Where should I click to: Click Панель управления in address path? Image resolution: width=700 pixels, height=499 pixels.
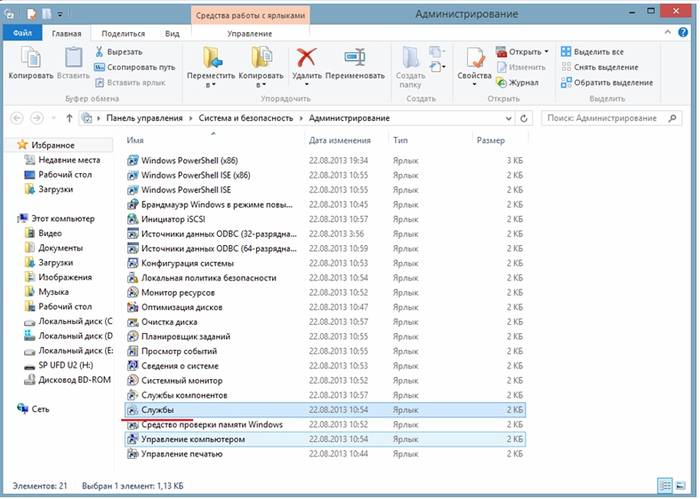click(x=144, y=118)
